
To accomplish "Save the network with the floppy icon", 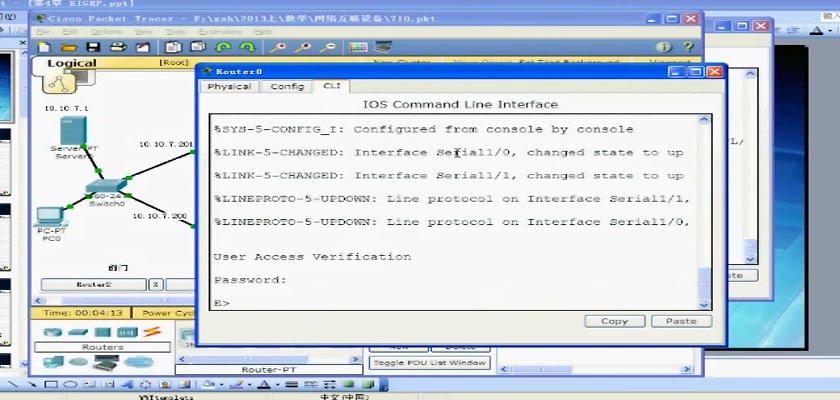I will (x=93, y=47).
